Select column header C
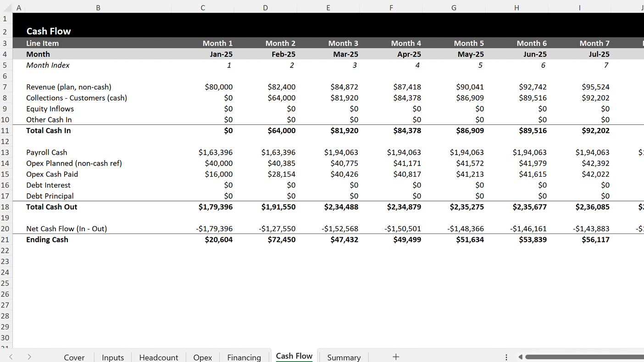Viewport: 644px width, 362px height. [202, 7]
